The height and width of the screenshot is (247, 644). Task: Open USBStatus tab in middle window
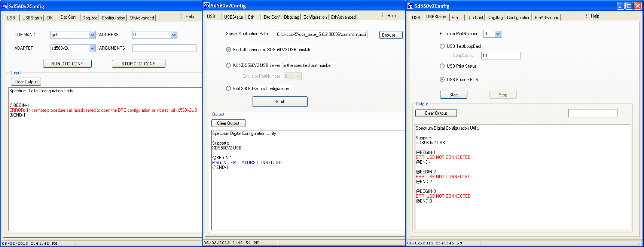tap(234, 17)
